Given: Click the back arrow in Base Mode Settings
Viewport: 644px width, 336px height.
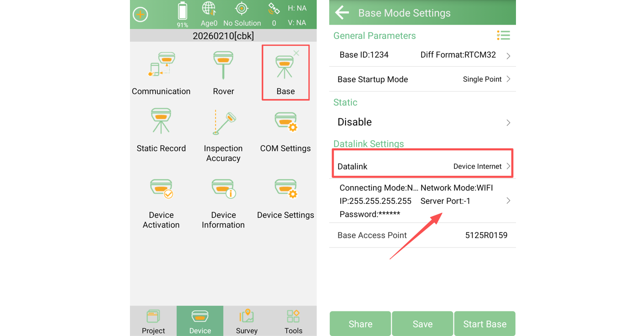Looking at the screenshot, I should [x=342, y=13].
